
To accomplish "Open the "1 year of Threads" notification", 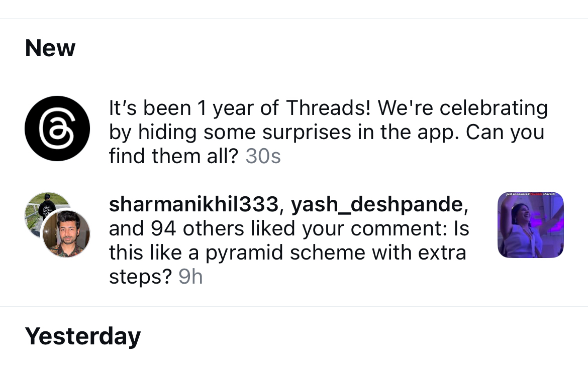I will 328,133.
